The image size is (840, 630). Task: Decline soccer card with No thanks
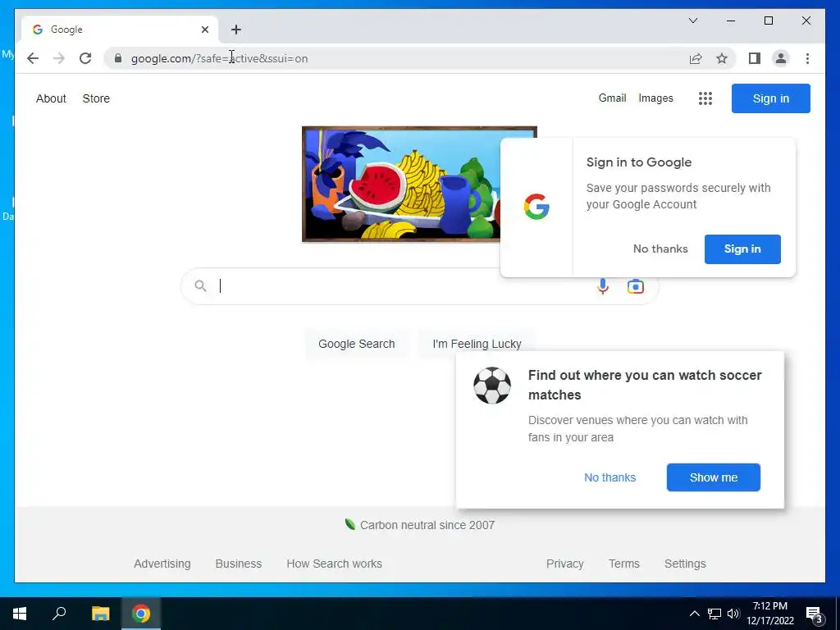pyautogui.click(x=609, y=477)
